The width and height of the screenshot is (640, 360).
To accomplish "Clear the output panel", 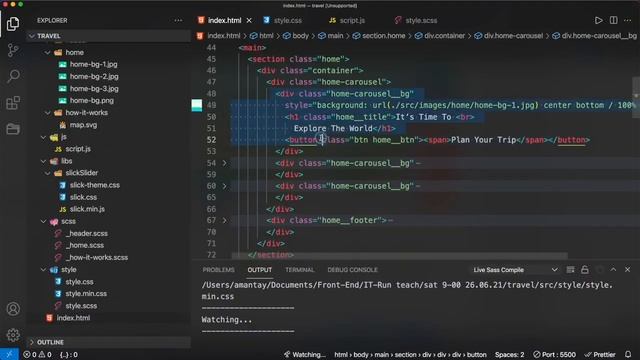I will coord(570,270).
